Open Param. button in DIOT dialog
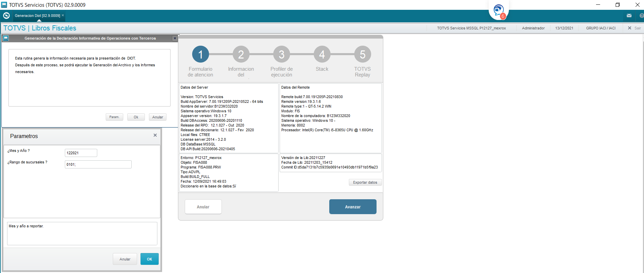This screenshot has width=644, height=273. [x=114, y=117]
